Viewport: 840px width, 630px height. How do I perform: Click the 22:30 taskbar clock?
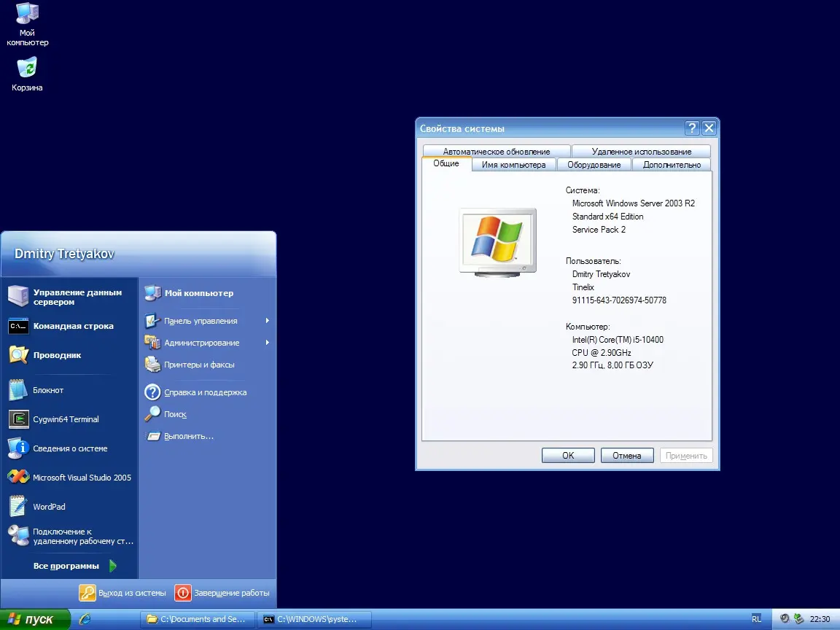coord(820,619)
